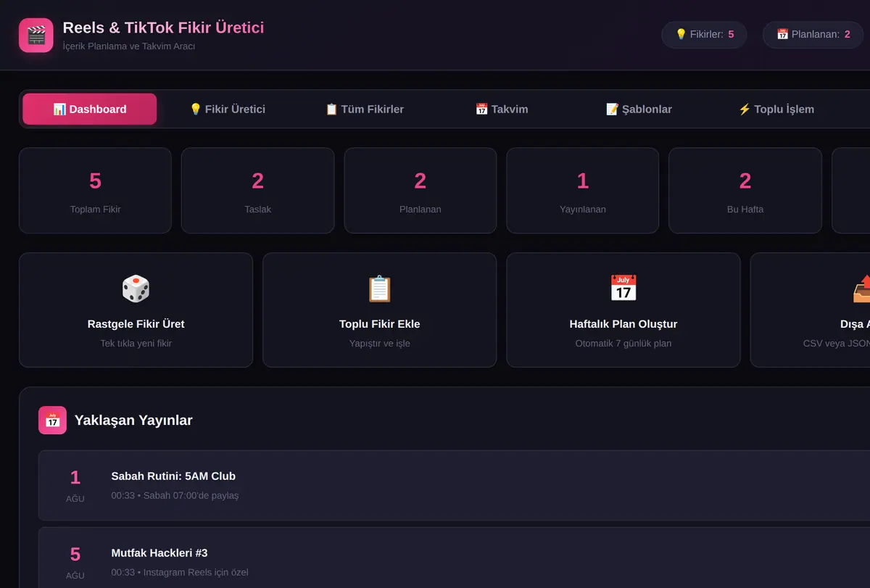Image resolution: width=870 pixels, height=588 pixels.
Task: Click the clapperboard app logo icon
Action: point(36,36)
